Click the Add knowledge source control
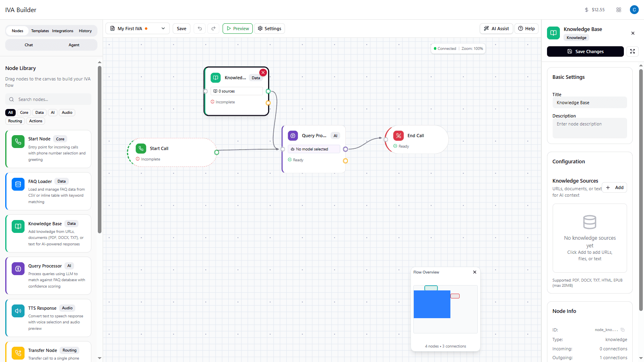 [615, 187]
